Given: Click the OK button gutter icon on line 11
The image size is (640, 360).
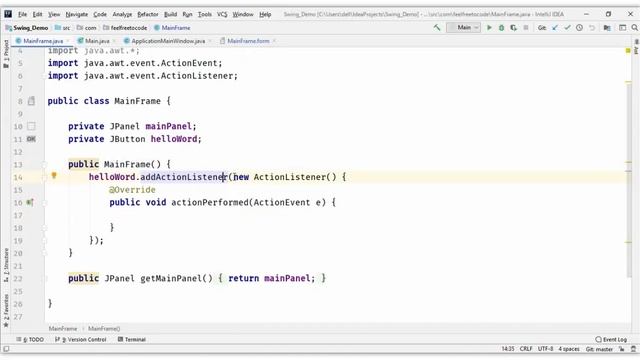Looking at the screenshot, I should (31, 139).
